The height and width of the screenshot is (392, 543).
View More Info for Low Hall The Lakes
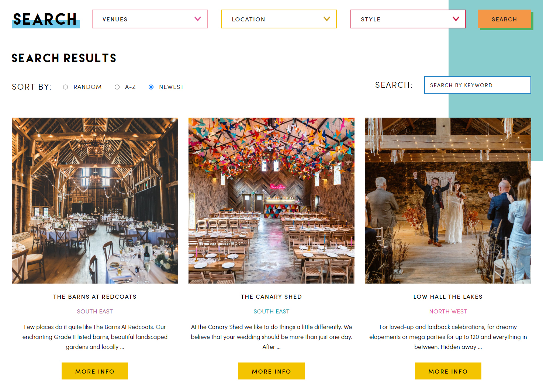448,371
